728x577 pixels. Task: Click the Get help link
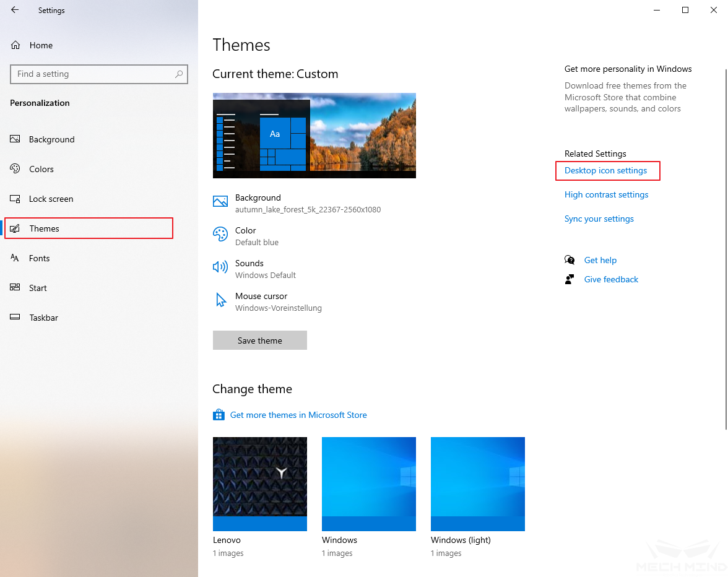pyautogui.click(x=600, y=260)
